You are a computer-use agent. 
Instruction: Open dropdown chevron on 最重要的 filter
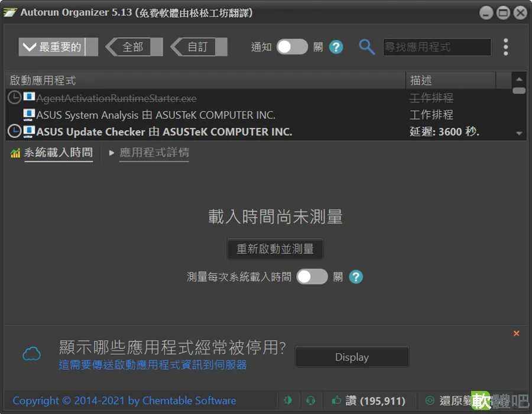pos(30,47)
